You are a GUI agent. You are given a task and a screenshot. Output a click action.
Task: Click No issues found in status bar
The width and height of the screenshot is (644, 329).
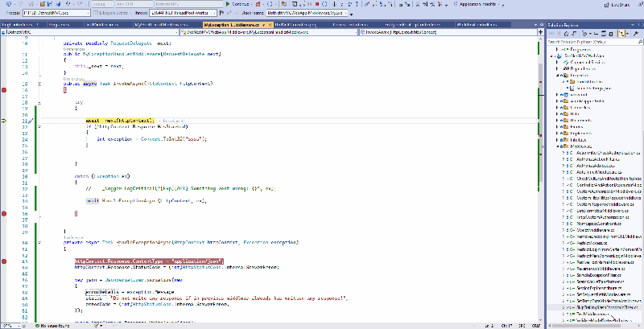pyautogui.click(x=52, y=326)
